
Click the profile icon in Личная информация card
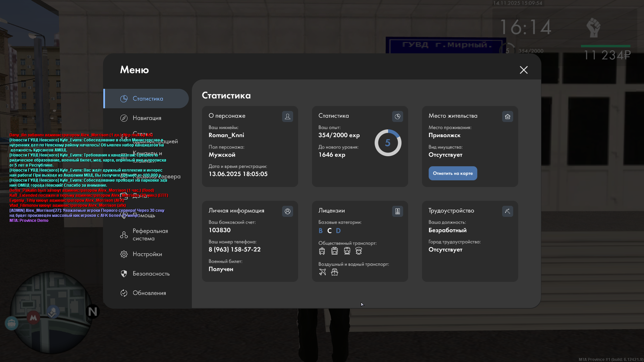click(287, 211)
